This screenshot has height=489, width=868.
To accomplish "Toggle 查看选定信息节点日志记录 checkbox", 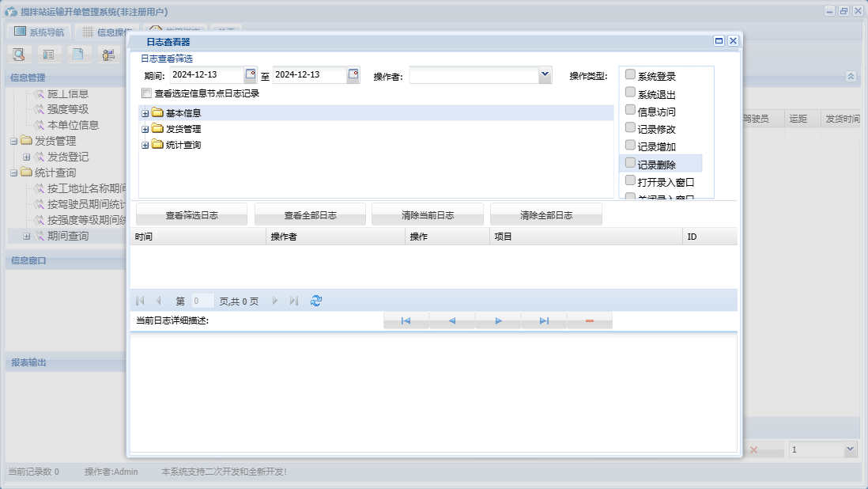I will (x=147, y=93).
